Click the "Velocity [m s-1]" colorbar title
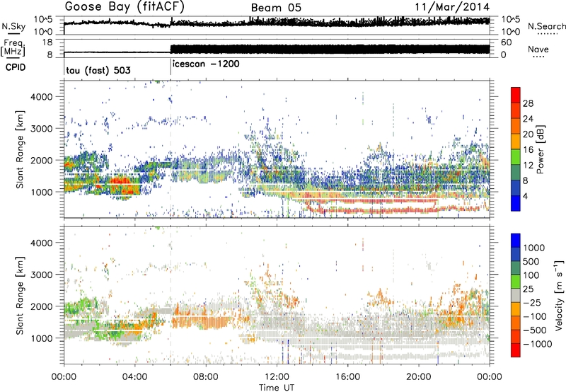This screenshot has width=566, height=392. pyautogui.click(x=559, y=295)
